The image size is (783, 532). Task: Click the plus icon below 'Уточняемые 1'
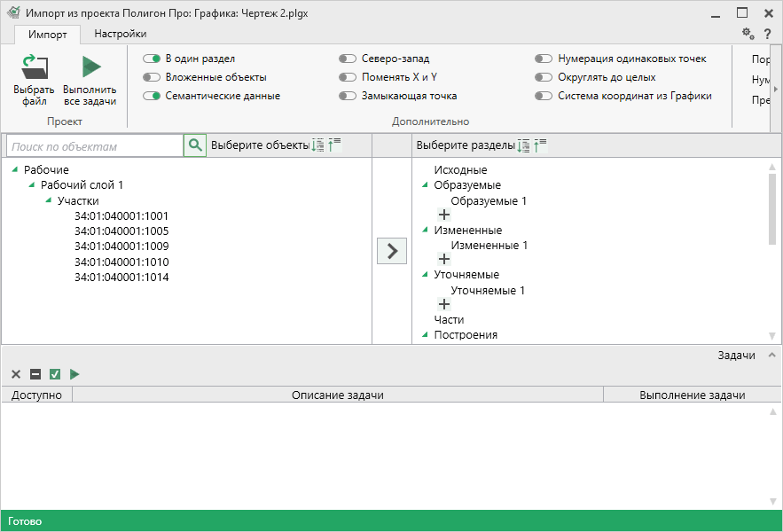[x=444, y=304]
